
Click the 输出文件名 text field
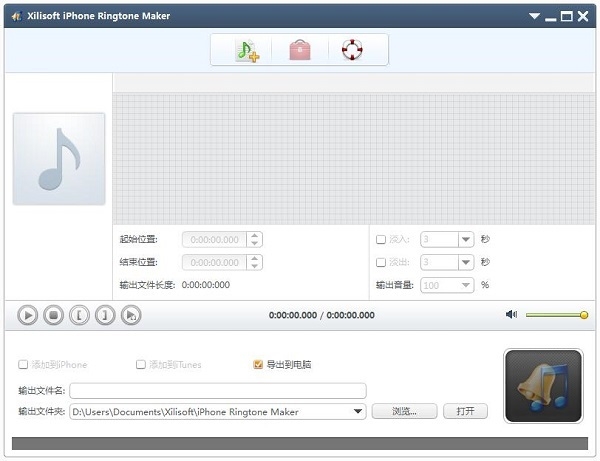(218, 391)
